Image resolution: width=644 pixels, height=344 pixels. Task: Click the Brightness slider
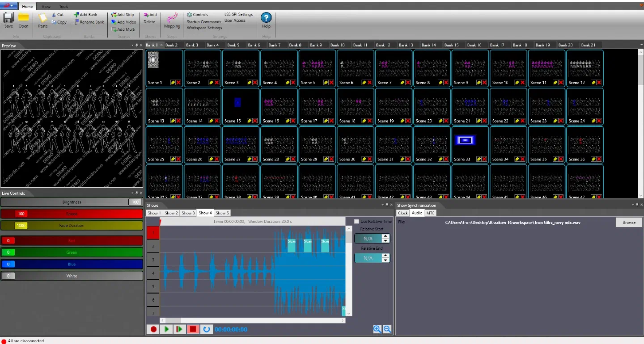72,202
